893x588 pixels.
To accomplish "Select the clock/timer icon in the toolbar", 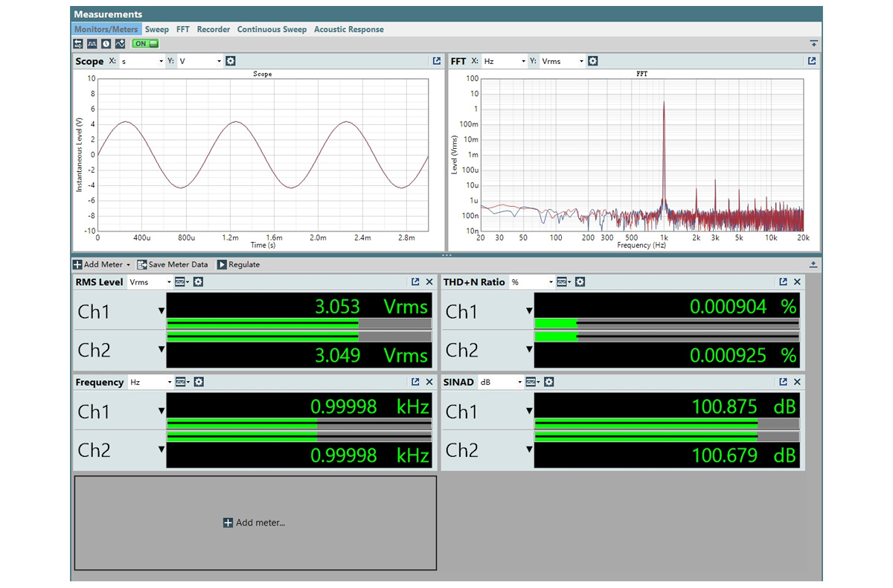I will [x=105, y=44].
